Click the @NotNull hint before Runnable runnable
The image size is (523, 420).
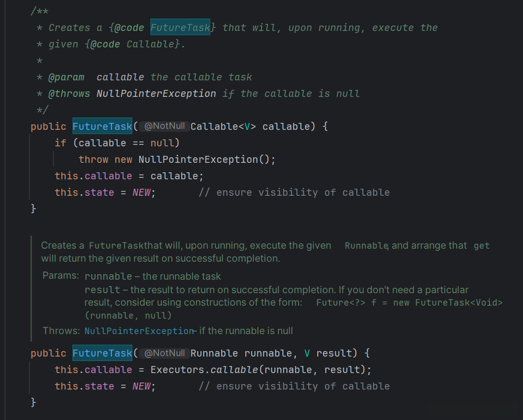point(164,353)
